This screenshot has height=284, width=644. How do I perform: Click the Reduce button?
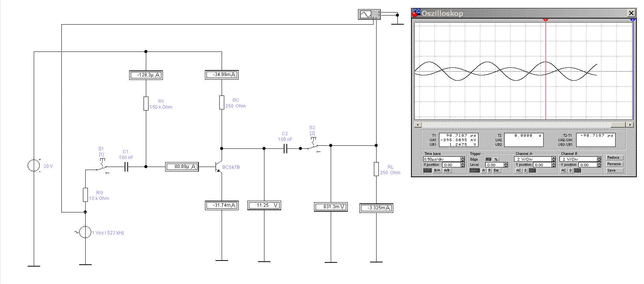click(614, 158)
